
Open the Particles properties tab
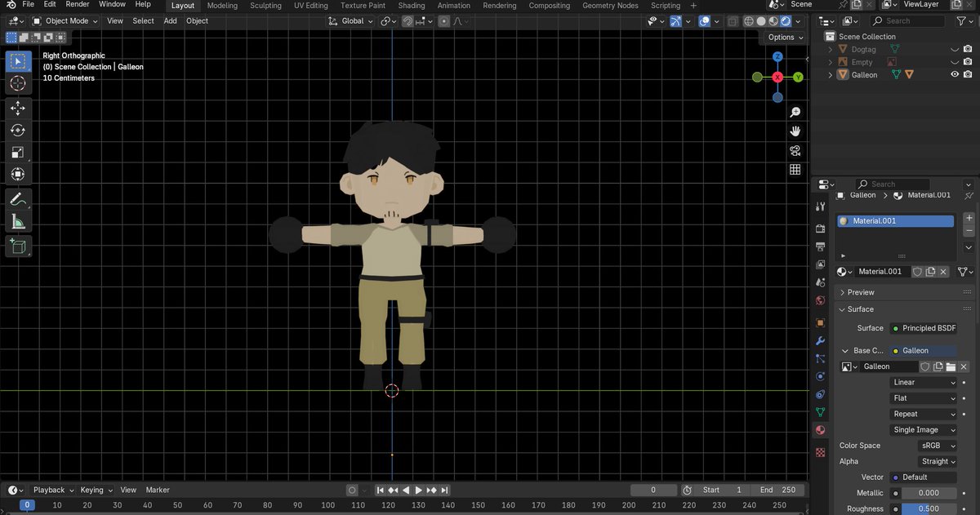[821, 358]
